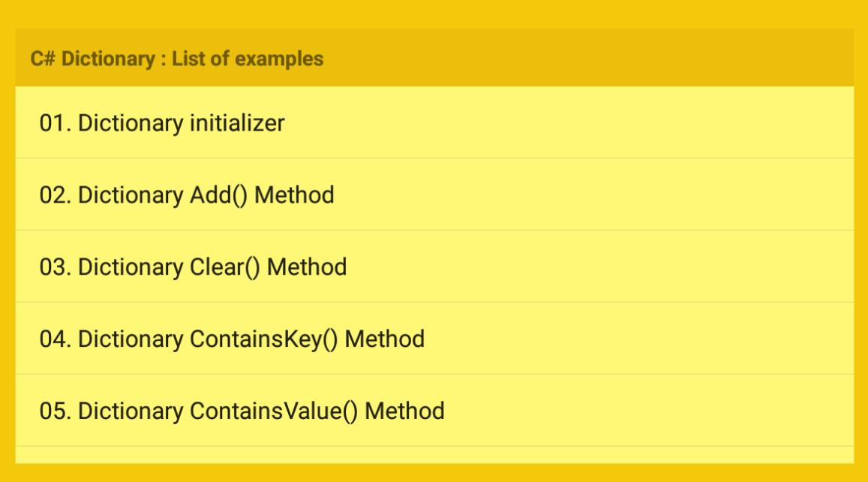Click the '05.' number before ContainsValue()

(x=55, y=411)
